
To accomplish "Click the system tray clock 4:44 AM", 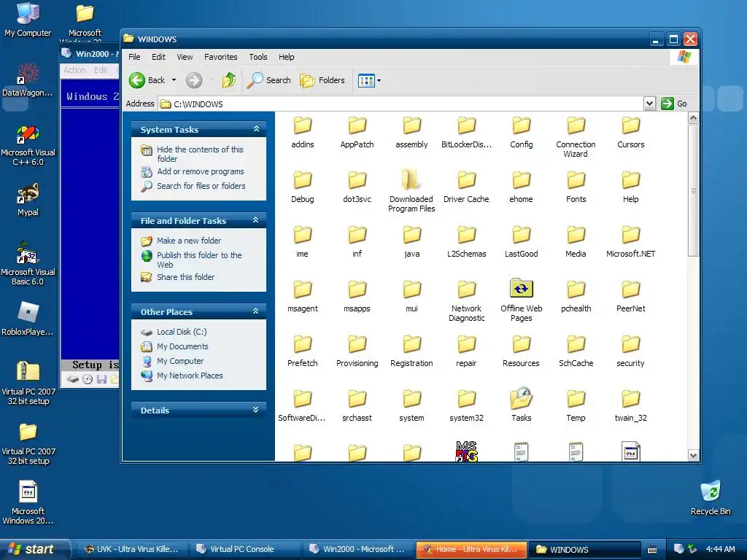I will pyautogui.click(x=720, y=549).
